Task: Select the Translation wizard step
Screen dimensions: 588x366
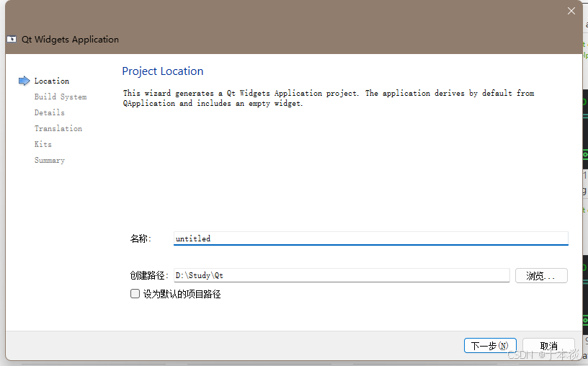Action: pos(58,128)
